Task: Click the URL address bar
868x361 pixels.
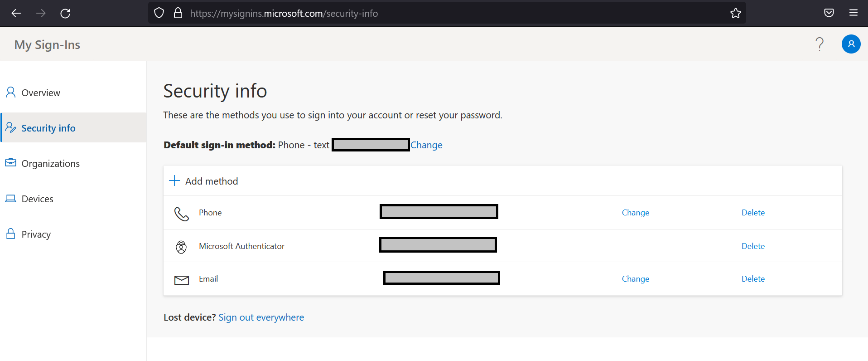Action: coord(447,13)
